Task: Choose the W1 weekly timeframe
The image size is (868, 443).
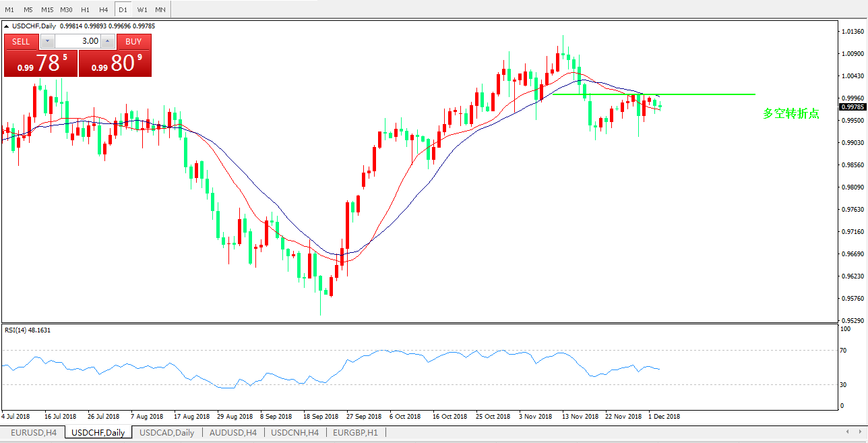Action: (142, 9)
